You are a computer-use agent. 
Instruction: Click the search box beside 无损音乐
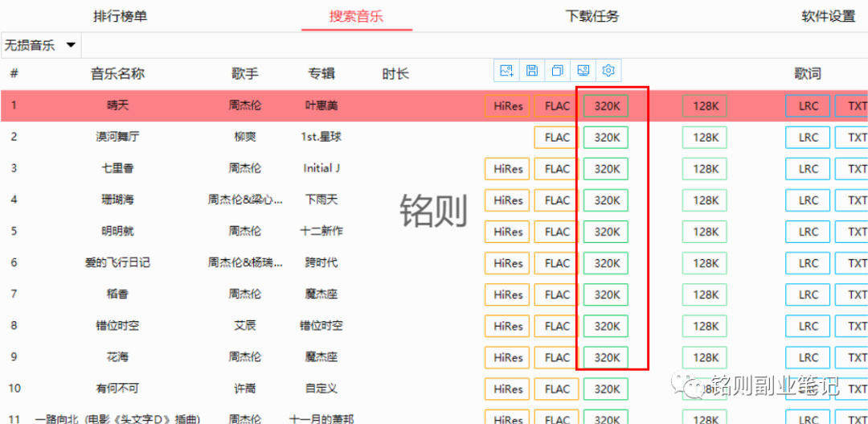(474, 45)
